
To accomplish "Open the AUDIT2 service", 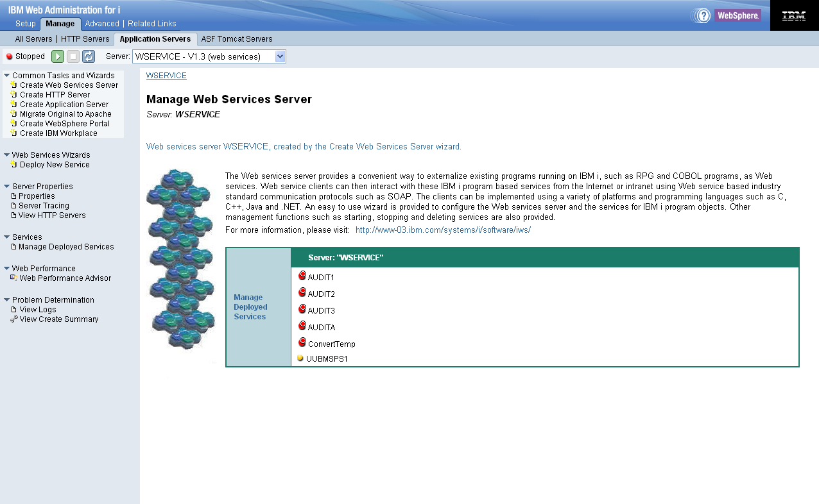I will (322, 294).
